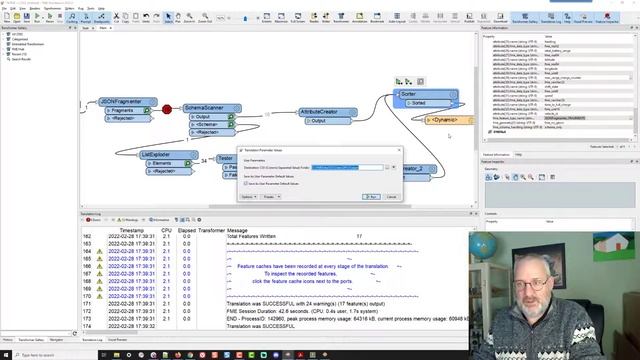Open the Transformers menu
The image size is (640, 360).
tap(52, 8)
